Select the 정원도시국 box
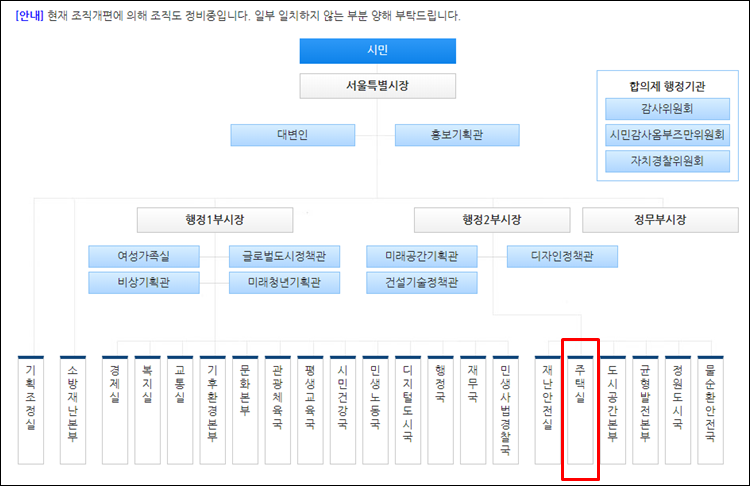The image size is (750, 486). 677,410
